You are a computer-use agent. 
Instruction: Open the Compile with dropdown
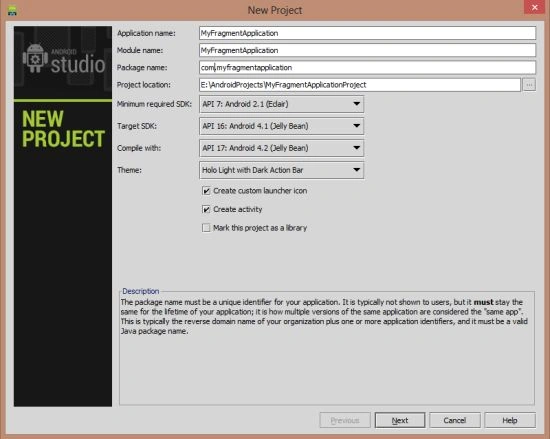[x=281, y=148]
